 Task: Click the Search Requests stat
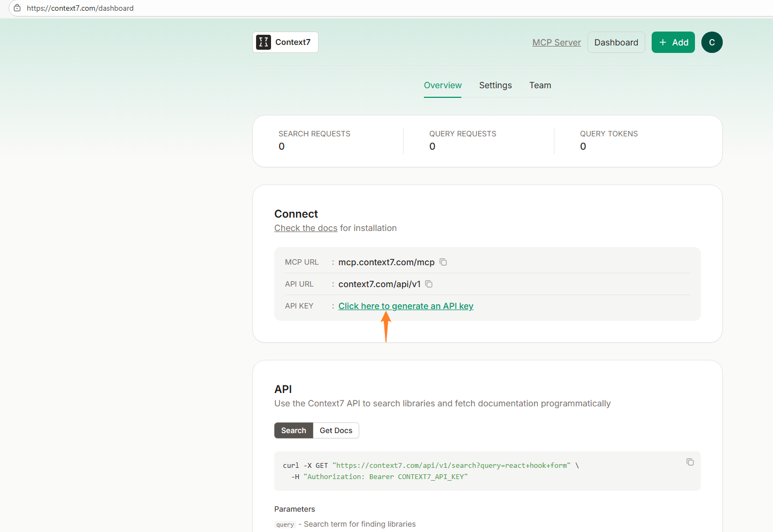coord(314,140)
